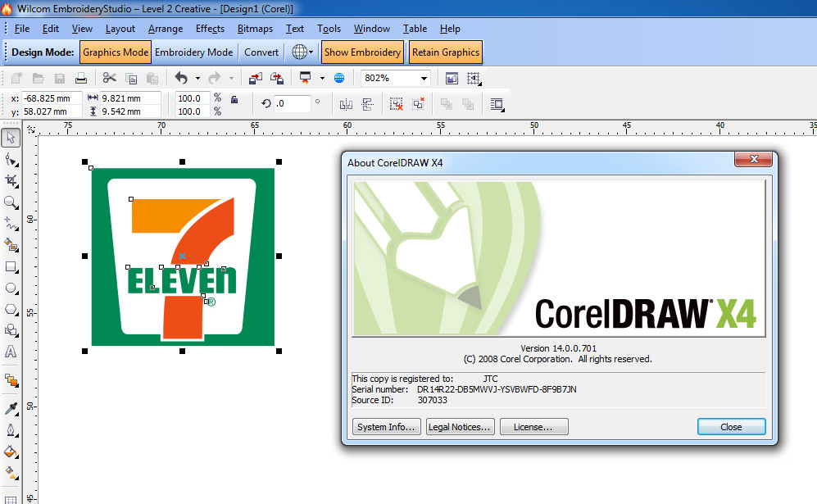Open the globe dropdown in Design Mode bar
The width and height of the screenshot is (817, 504).
click(311, 52)
